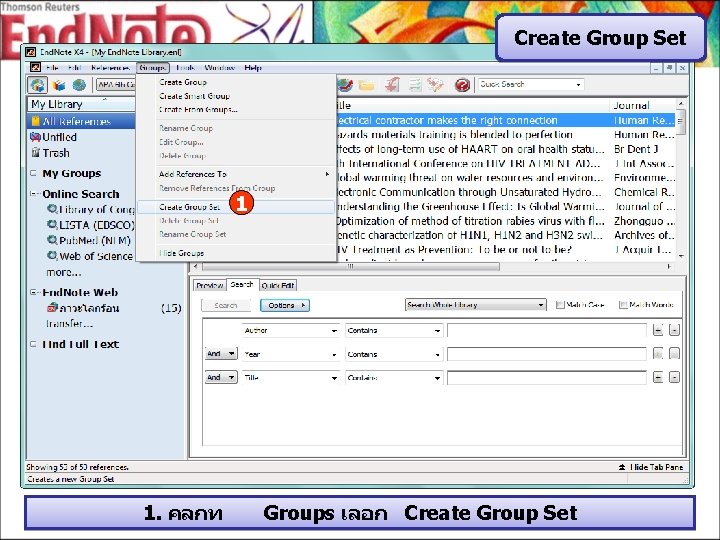Open the Options button menu
The width and height of the screenshot is (720, 540).
click(285, 305)
